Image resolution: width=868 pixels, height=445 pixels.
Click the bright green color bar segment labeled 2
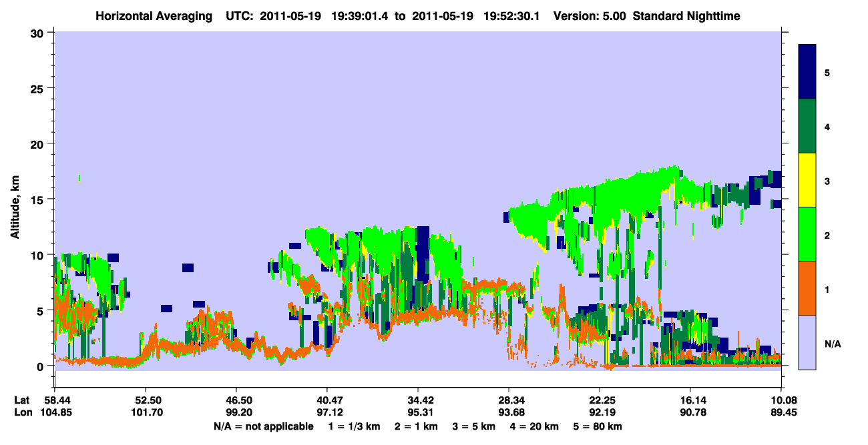coord(807,234)
